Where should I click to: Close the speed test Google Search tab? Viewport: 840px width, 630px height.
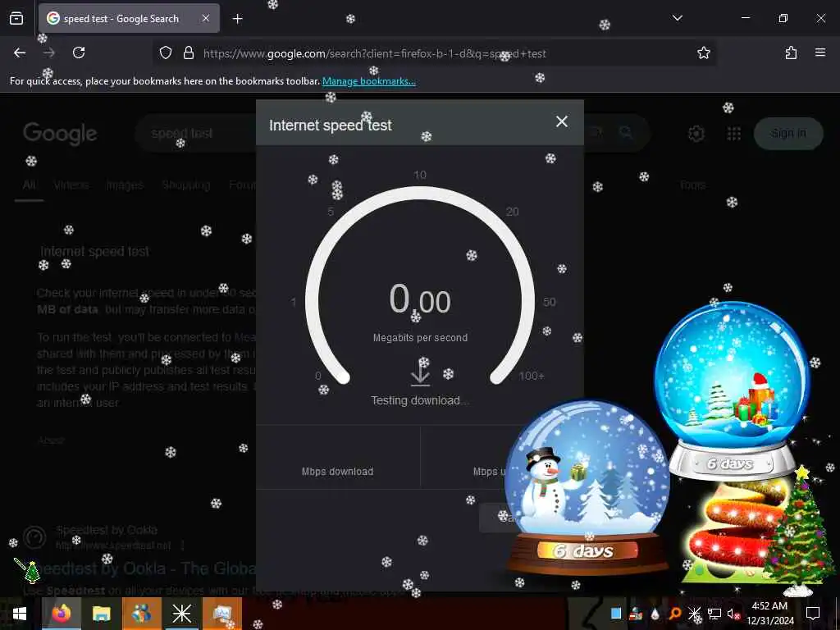click(206, 18)
